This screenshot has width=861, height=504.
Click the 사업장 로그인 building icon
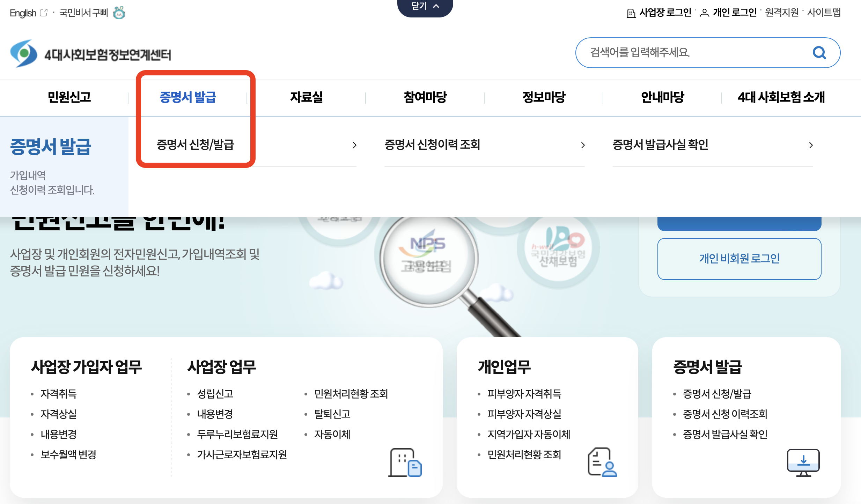631,13
